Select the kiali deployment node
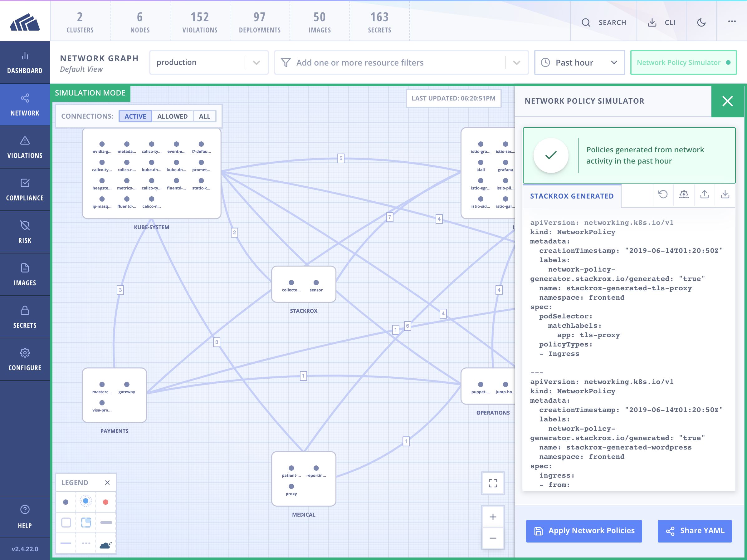The width and height of the screenshot is (747, 560). click(x=481, y=162)
